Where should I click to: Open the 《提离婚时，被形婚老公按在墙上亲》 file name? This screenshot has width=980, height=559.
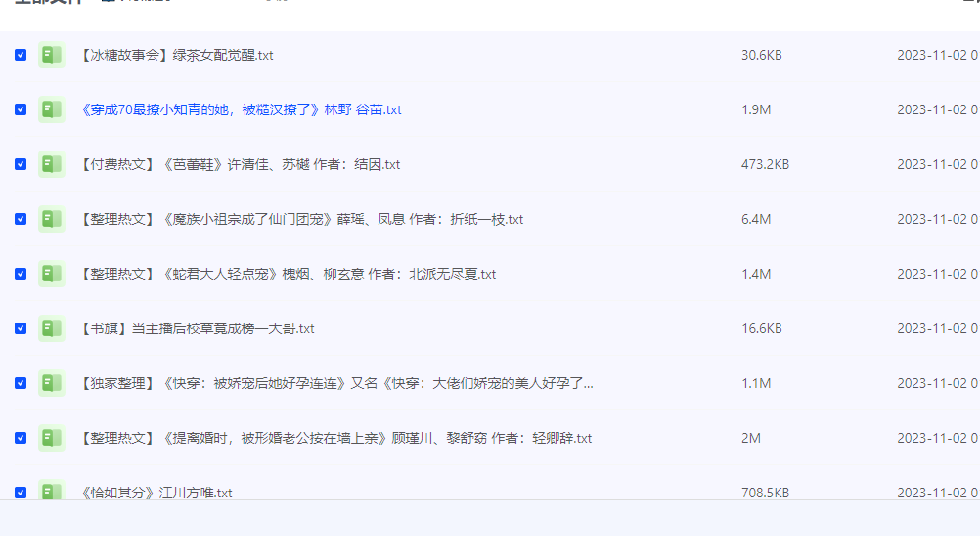click(334, 439)
